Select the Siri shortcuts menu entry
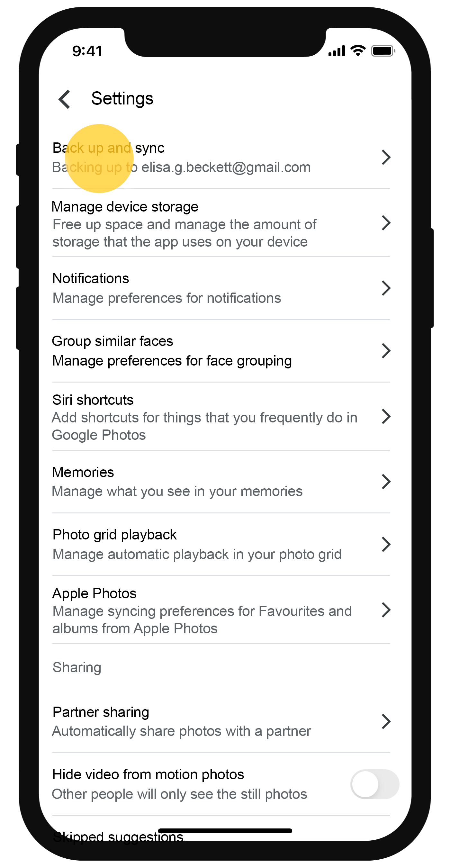 click(204, 417)
